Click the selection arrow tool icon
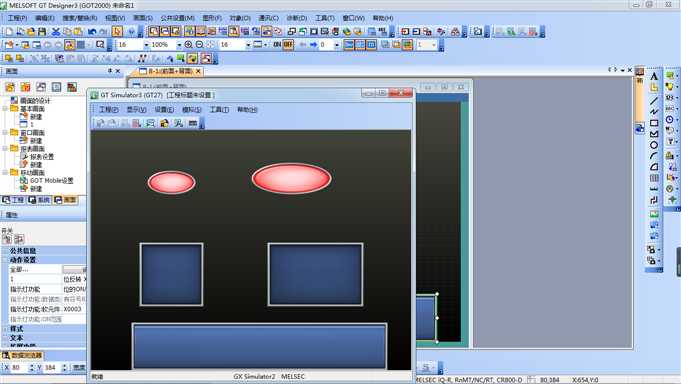The image size is (681, 384). [117, 31]
